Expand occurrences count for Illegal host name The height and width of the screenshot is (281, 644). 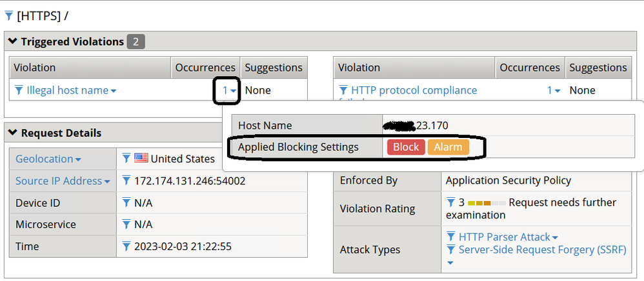(x=228, y=91)
